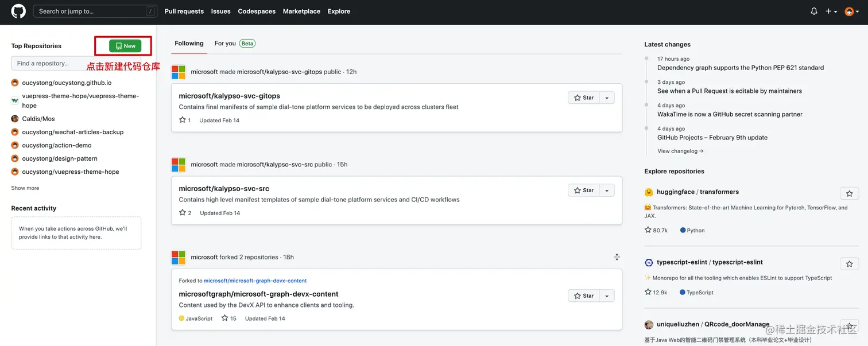Click 80.7k stars on transformers
Viewport: 868px width, 346px height.
pos(656,230)
